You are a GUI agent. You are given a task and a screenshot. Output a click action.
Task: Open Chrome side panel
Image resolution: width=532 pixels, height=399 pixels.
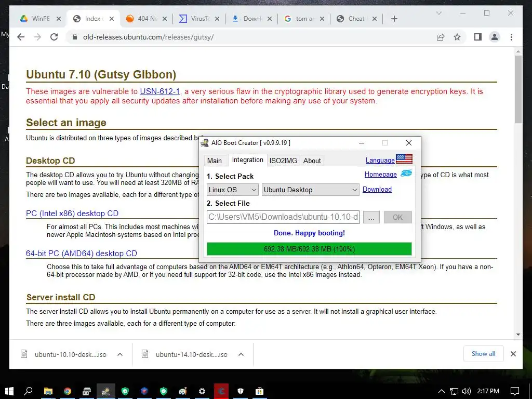[478, 37]
